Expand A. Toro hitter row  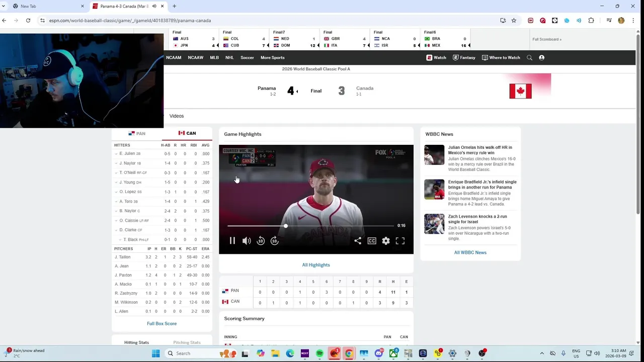(116, 202)
